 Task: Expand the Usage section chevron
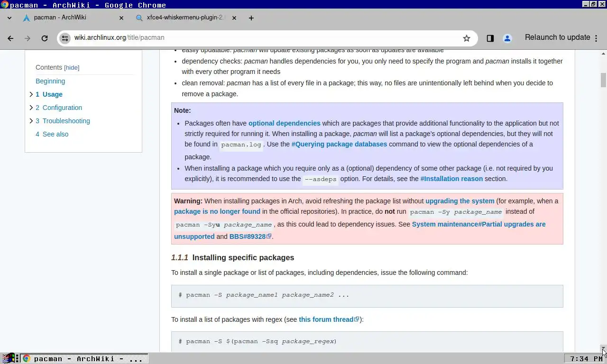[31, 94]
